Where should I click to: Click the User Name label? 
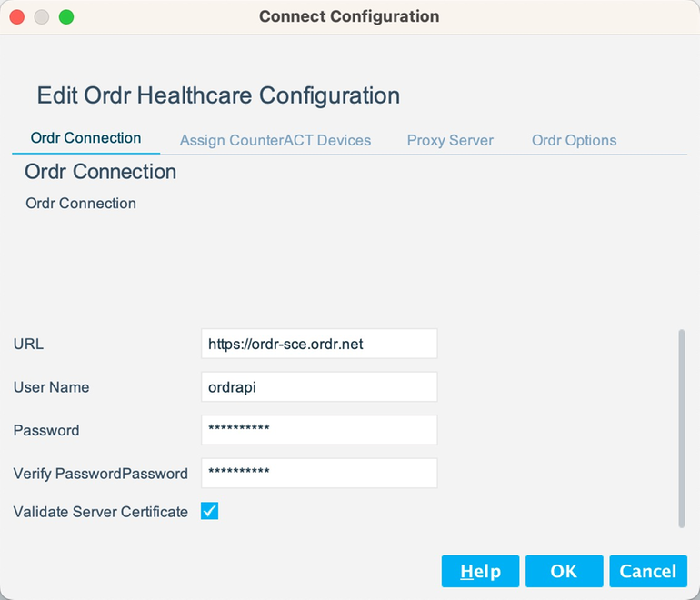coord(51,387)
